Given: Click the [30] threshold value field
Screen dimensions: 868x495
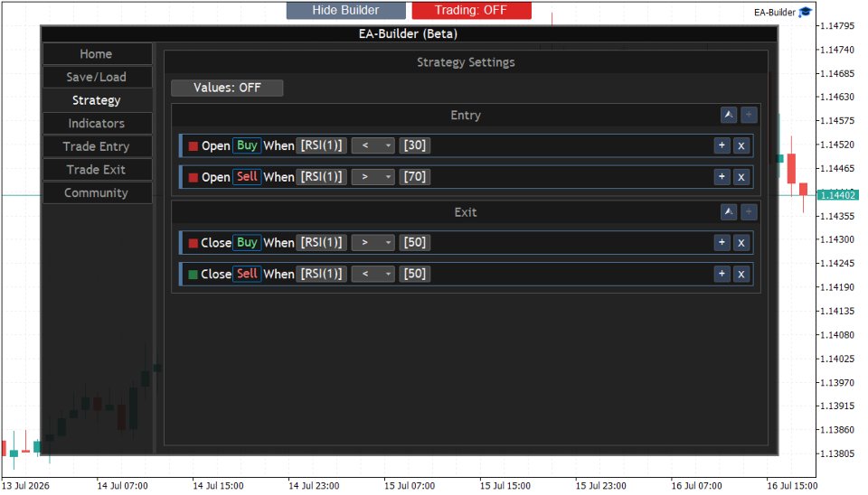Looking at the screenshot, I should [x=415, y=145].
